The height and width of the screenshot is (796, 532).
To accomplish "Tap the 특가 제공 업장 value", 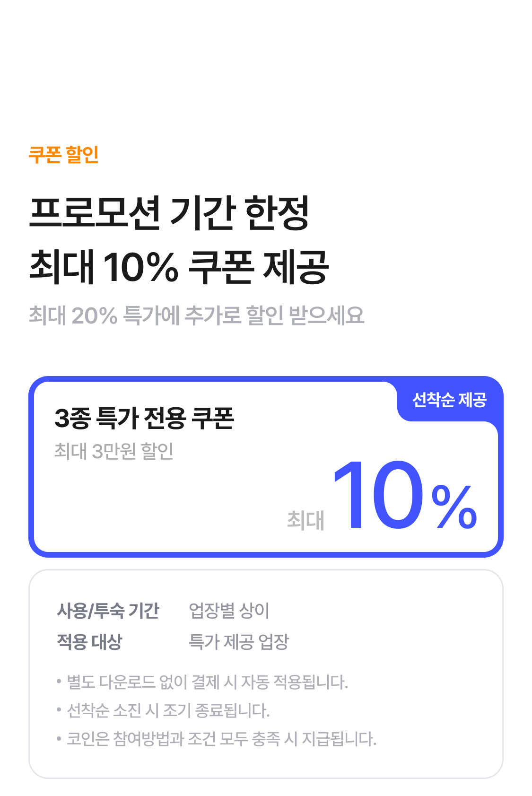I will (x=239, y=642).
